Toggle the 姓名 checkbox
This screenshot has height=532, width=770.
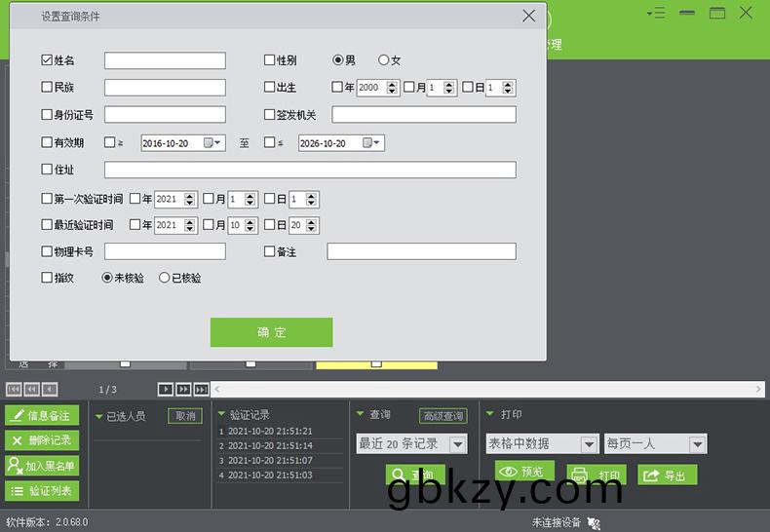[x=47, y=60]
